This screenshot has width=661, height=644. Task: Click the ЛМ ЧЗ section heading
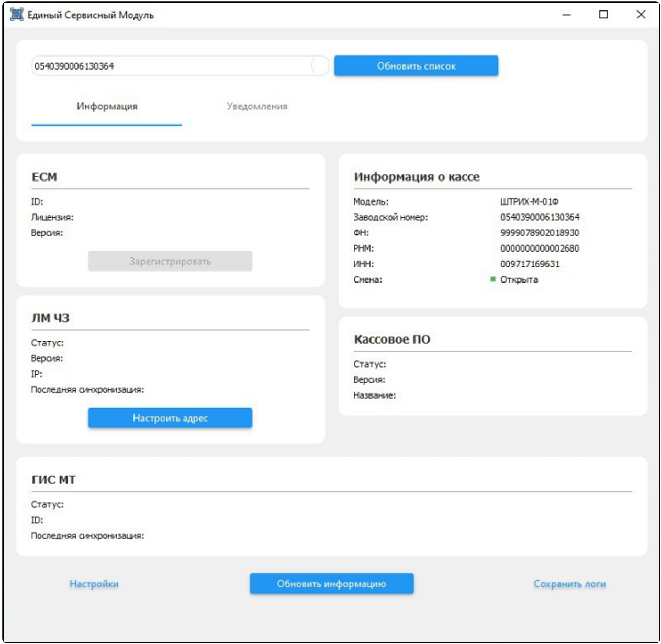point(50,318)
